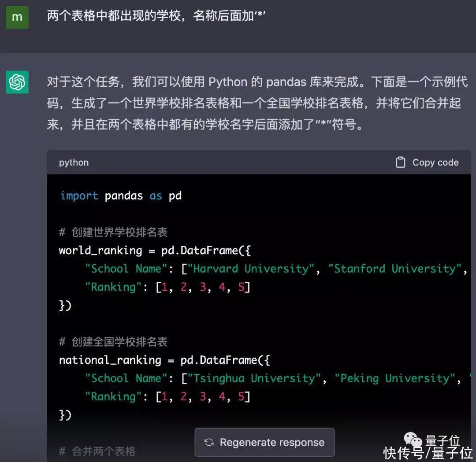Click the ChatGPT logo avatar
This screenshot has height=462, width=476.
17,82
